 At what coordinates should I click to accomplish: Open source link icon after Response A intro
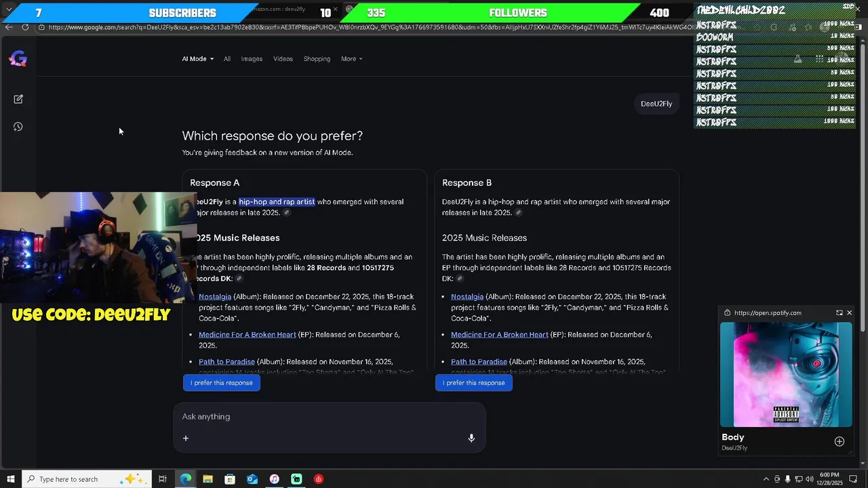(286, 213)
